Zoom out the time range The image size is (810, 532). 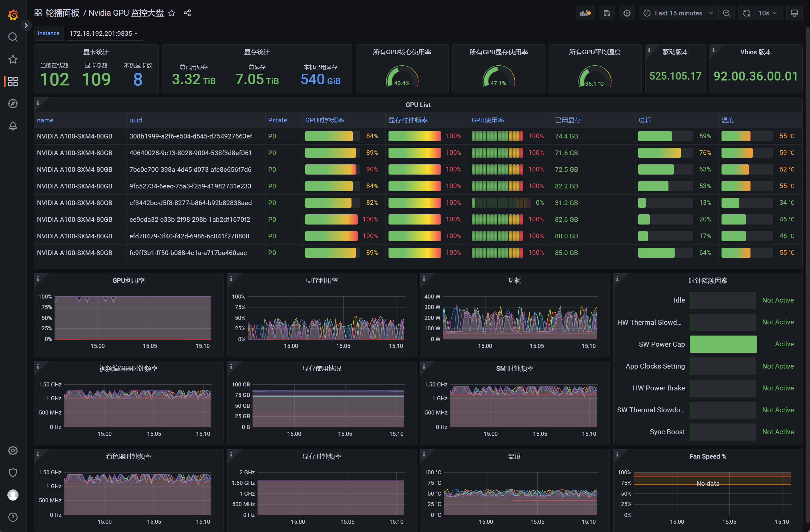click(x=726, y=13)
